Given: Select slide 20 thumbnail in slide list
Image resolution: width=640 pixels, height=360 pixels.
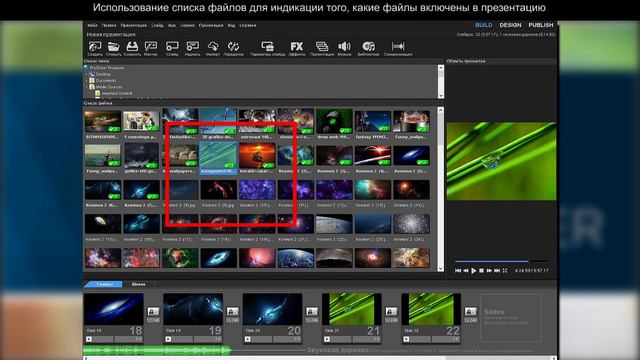Looking at the screenshot, I should click(x=272, y=309).
